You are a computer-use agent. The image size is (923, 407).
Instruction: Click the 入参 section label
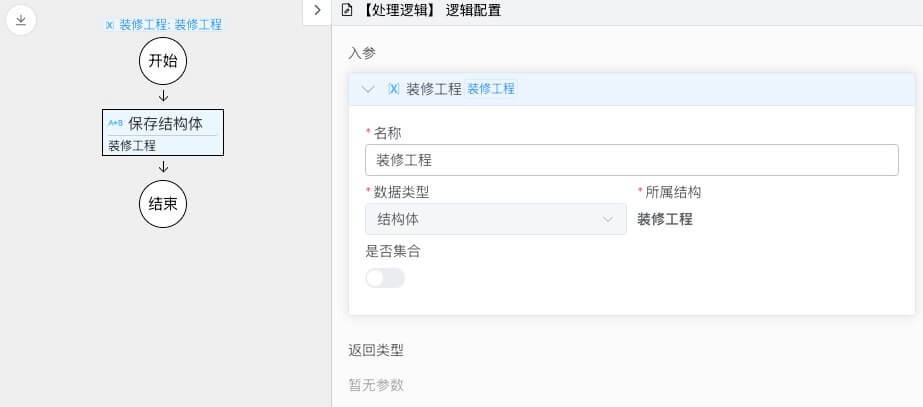pos(362,53)
